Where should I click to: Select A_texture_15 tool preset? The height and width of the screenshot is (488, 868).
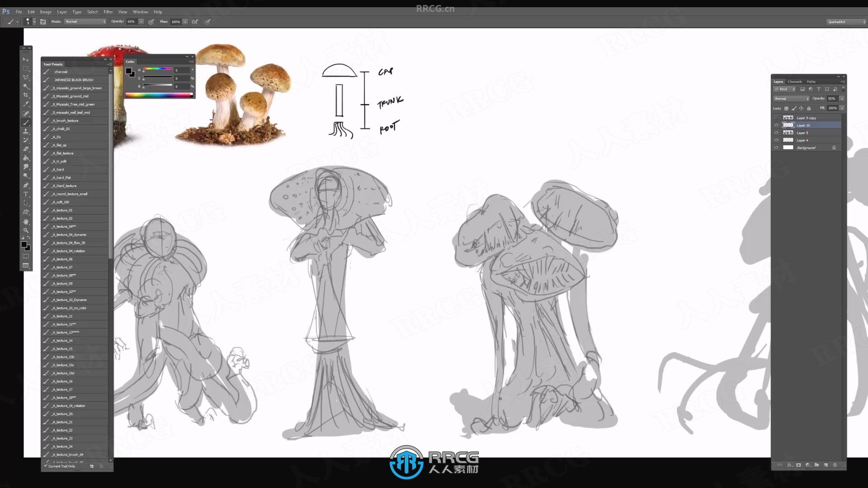[75, 349]
